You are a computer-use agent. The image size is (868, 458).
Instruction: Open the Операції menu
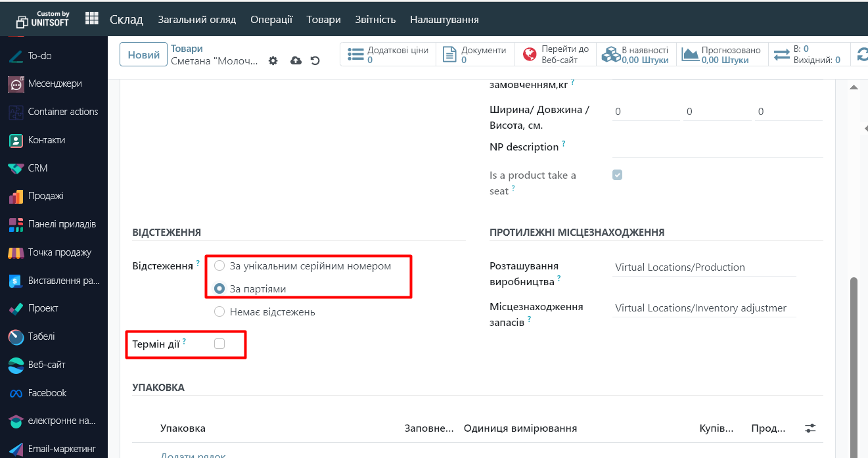pyautogui.click(x=271, y=20)
